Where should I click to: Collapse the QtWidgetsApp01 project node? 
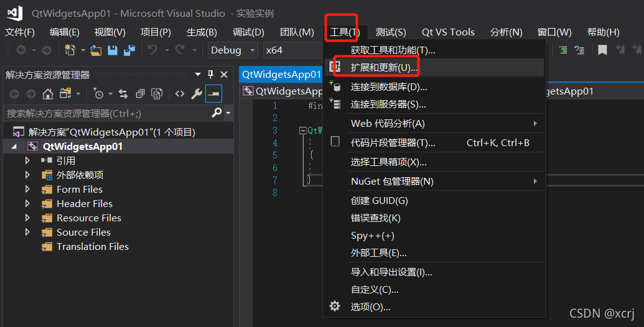[14, 147]
